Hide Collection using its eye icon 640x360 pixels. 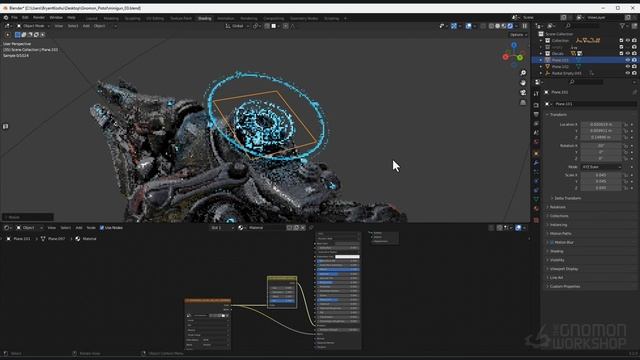(x=628, y=40)
